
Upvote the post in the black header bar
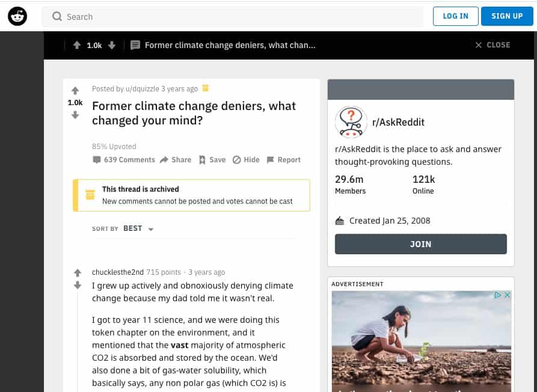tap(77, 45)
